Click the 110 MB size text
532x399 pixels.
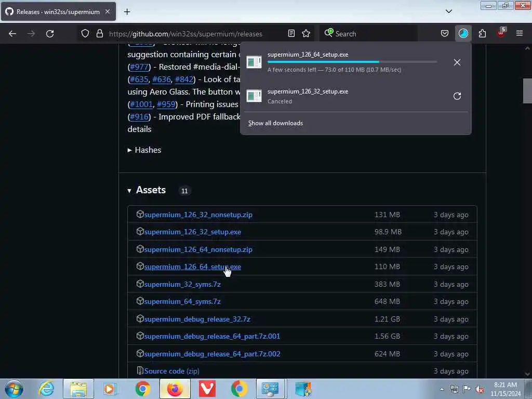[387, 267]
